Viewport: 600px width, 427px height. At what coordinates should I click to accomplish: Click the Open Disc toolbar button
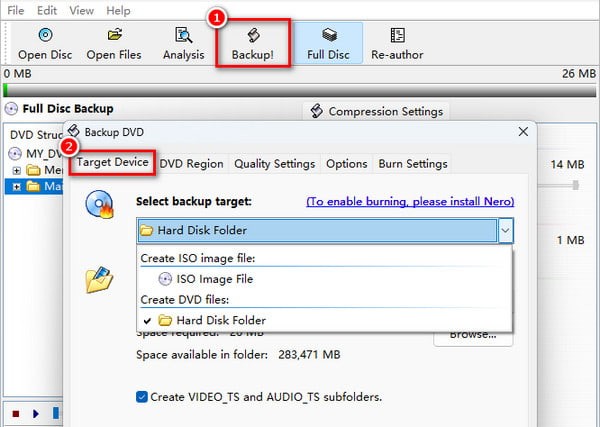pos(45,44)
